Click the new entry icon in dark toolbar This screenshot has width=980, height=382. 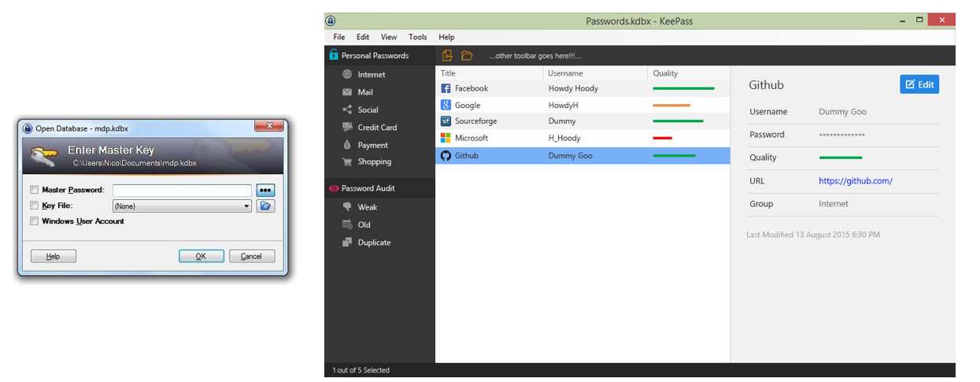(447, 55)
